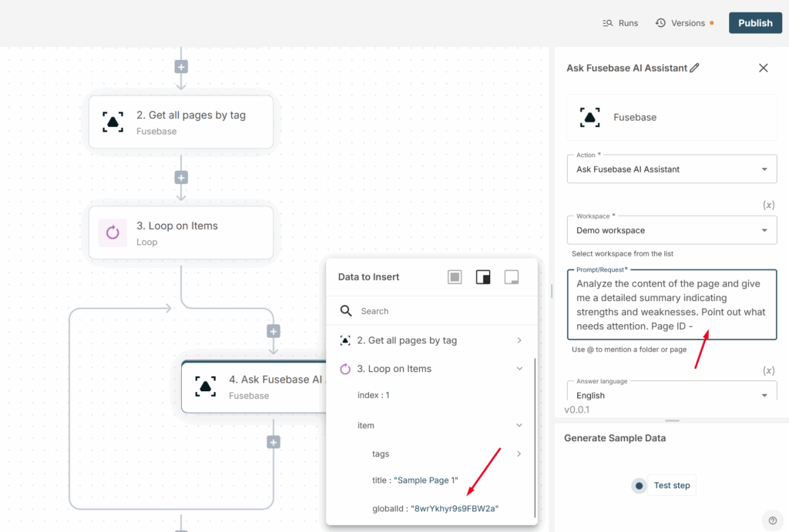Viewport: 789px width, 532px height.
Task: Open the Workspace dropdown
Action: [x=671, y=230]
